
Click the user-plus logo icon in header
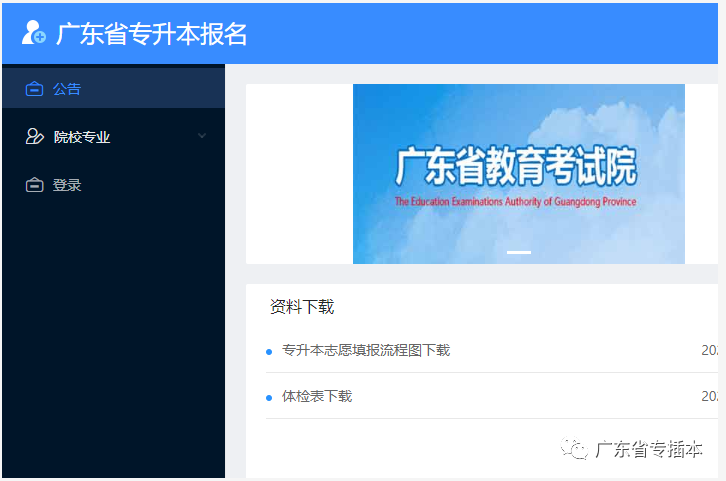(34, 33)
